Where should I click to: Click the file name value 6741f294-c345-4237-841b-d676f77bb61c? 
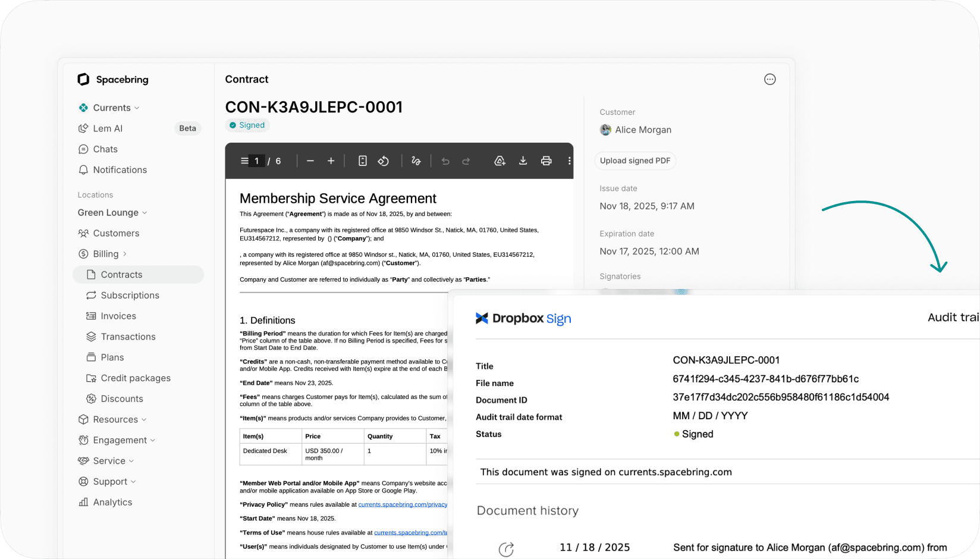coord(766,379)
